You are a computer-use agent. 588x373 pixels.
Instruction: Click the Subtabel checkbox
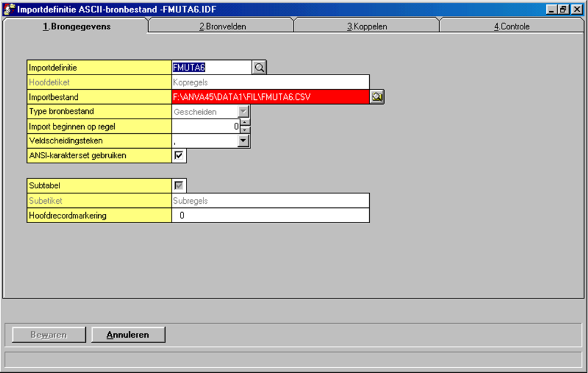(x=179, y=186)
